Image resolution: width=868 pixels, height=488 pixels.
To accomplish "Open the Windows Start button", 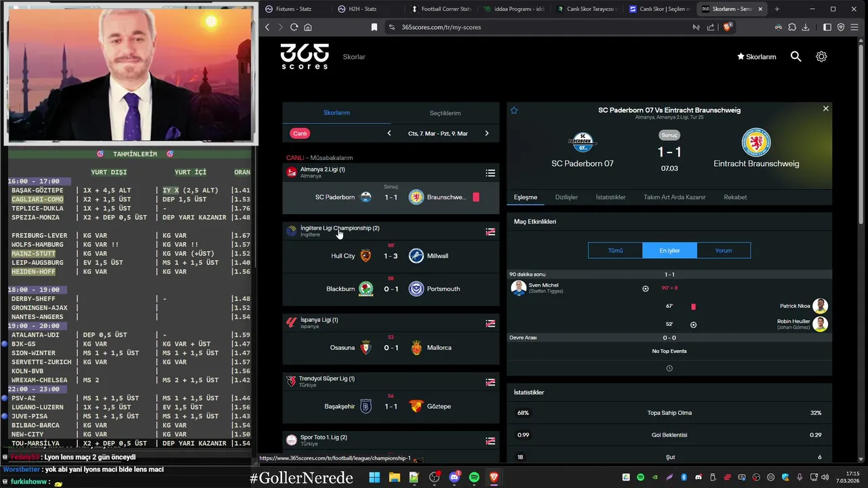I will pyautogui.click(x=374, y=477).
